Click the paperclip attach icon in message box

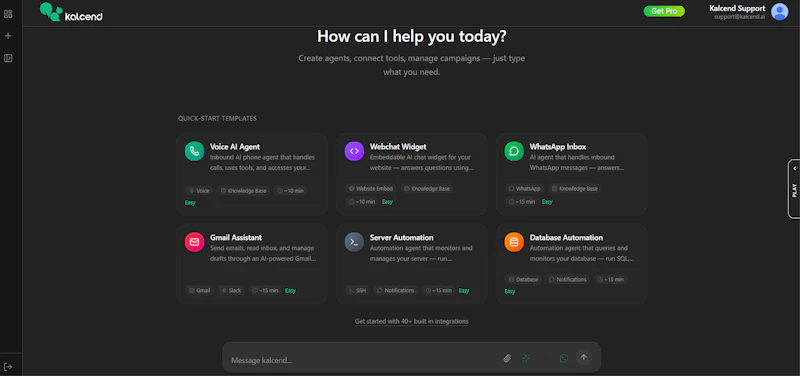pos(507,358)
